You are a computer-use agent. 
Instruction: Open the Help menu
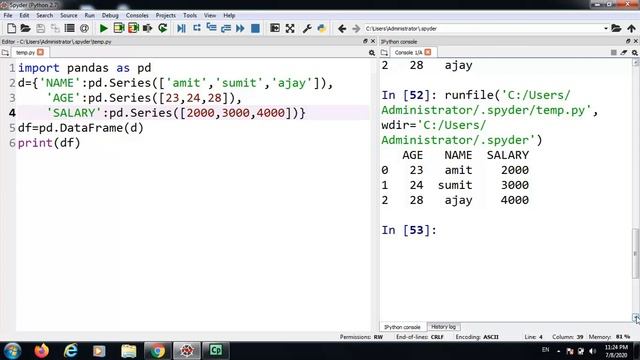coord(229,16)
